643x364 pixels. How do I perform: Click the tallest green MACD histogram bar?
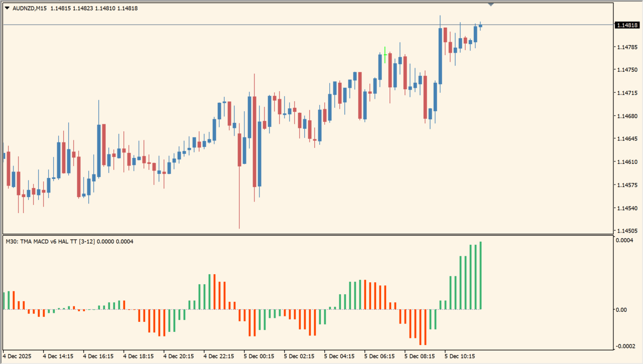coord(480,275)
